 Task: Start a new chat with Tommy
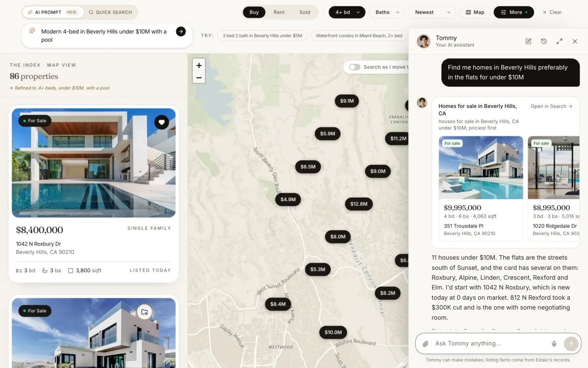pos(528,41)
